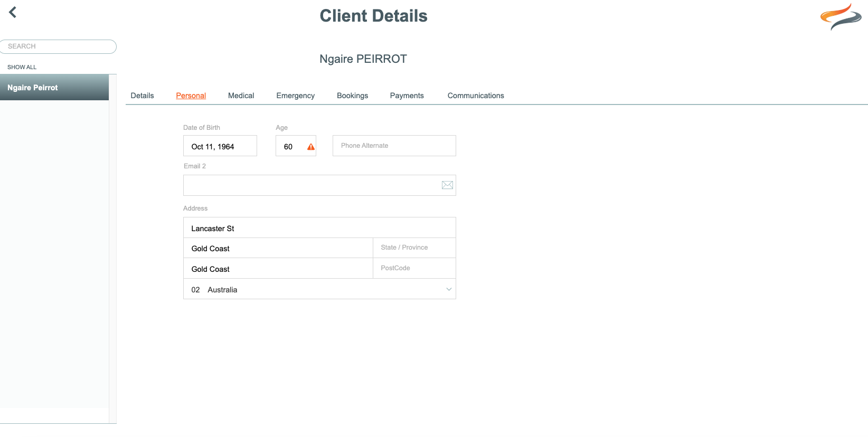
Task: Click the first Gold Coast field
Action: 278,248
